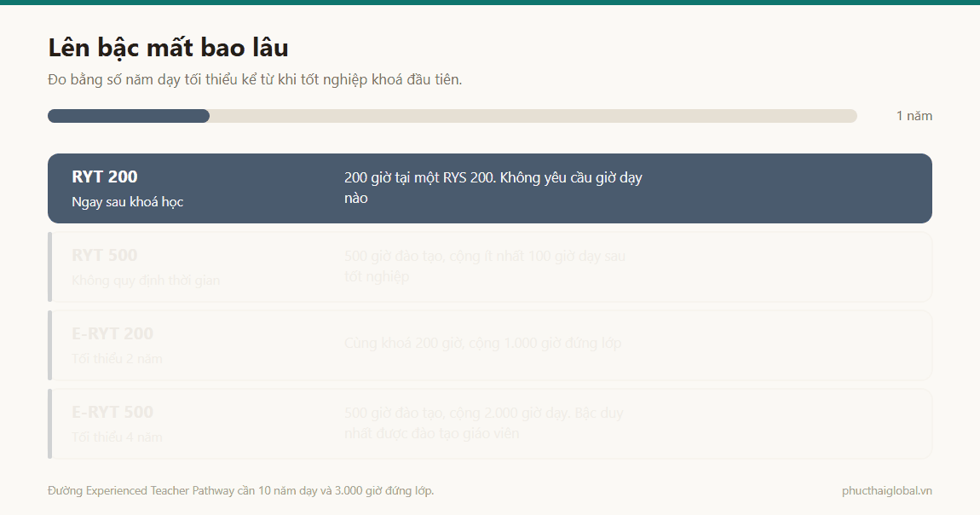
Task: Select the E-RYT 200 card title
Action: 112,333
